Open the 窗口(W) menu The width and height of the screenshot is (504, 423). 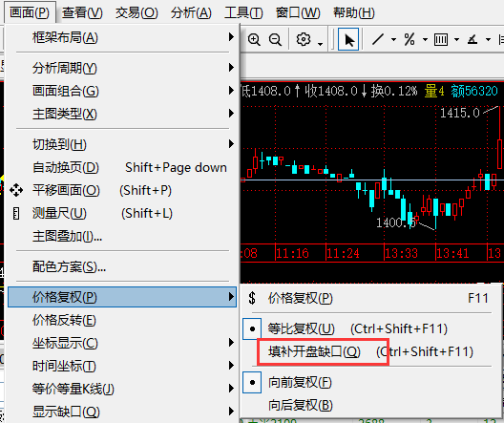point(298,12)
